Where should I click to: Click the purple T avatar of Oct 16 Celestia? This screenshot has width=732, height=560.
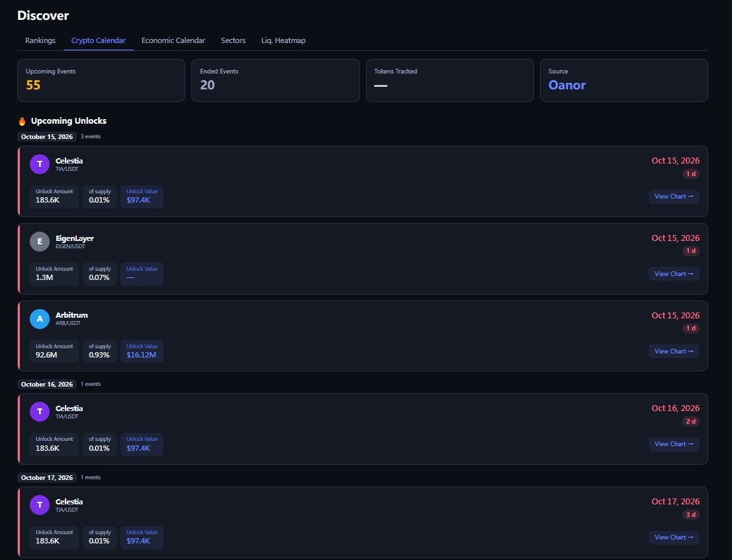tap(40, 412)
